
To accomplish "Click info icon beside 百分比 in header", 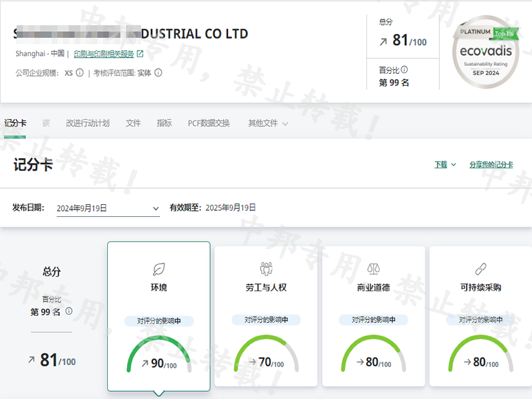I will click(x=404, y=69).
